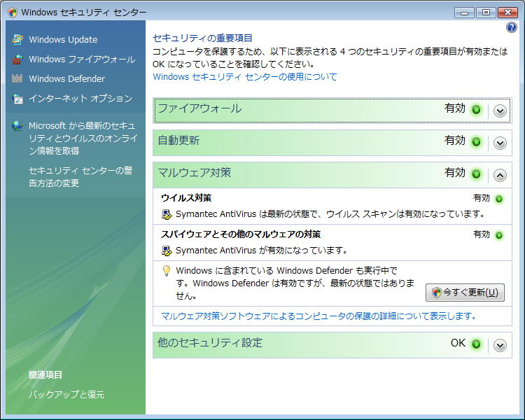Screen dimensions: 525x420
Task: Click the security shield icon in title bar
Action: pyautogui.click(x=13, y=13)
